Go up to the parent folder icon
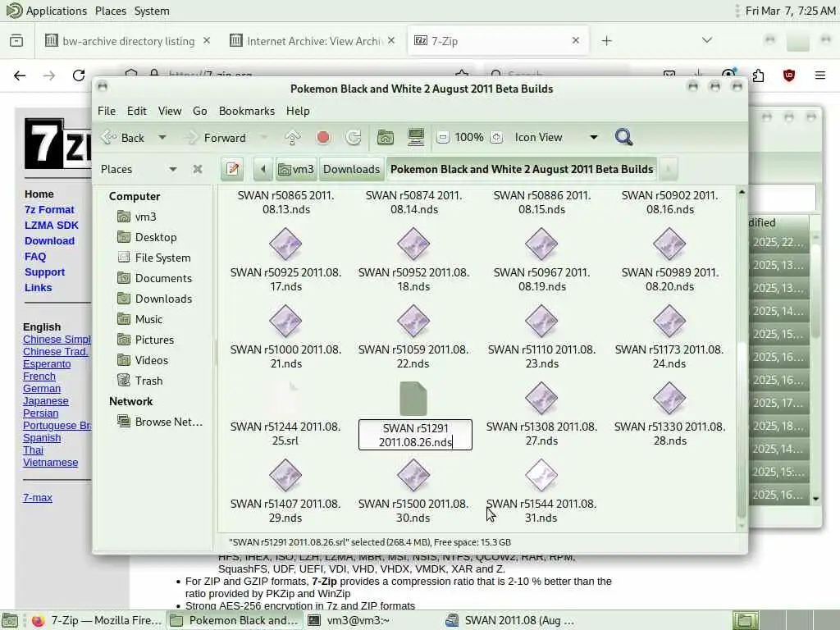 (293, 138)
